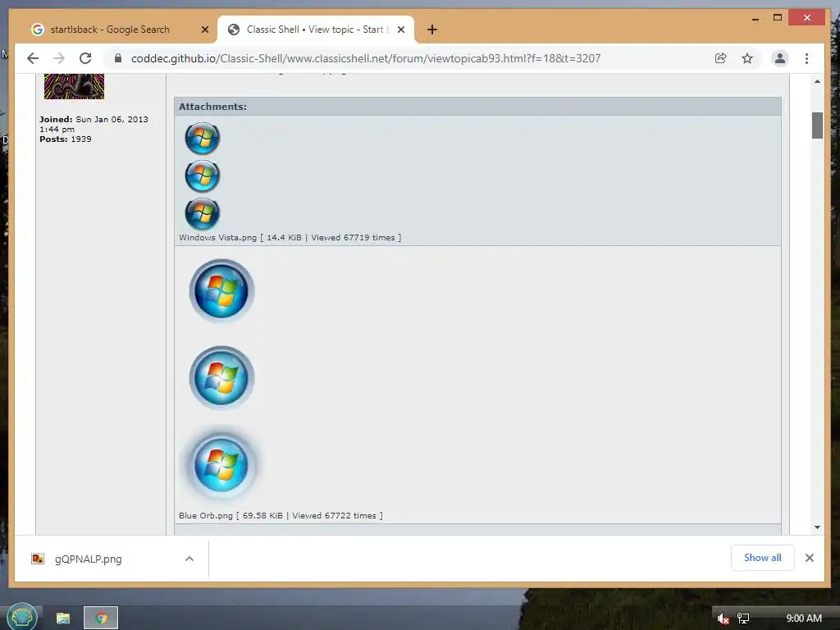Open the second Windows Vista orb image
This screenshot has height=630, width=840.
(x=203, y=176)
